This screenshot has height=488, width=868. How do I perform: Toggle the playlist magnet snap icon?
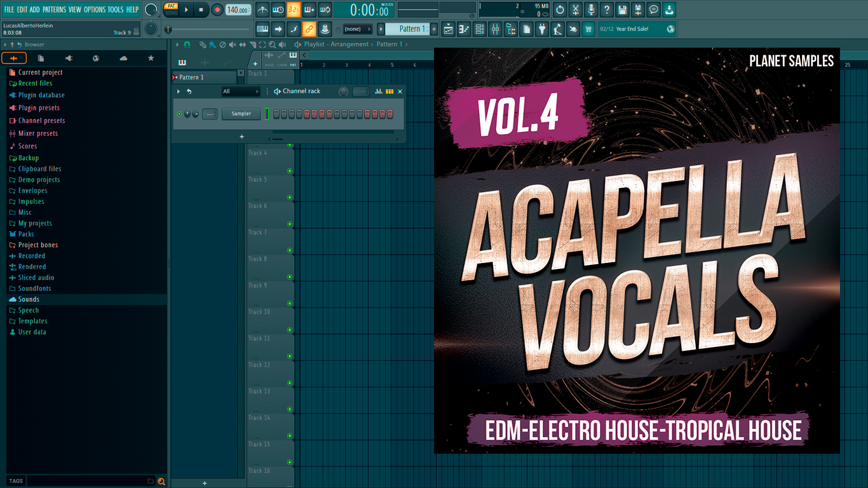[187, 44]
